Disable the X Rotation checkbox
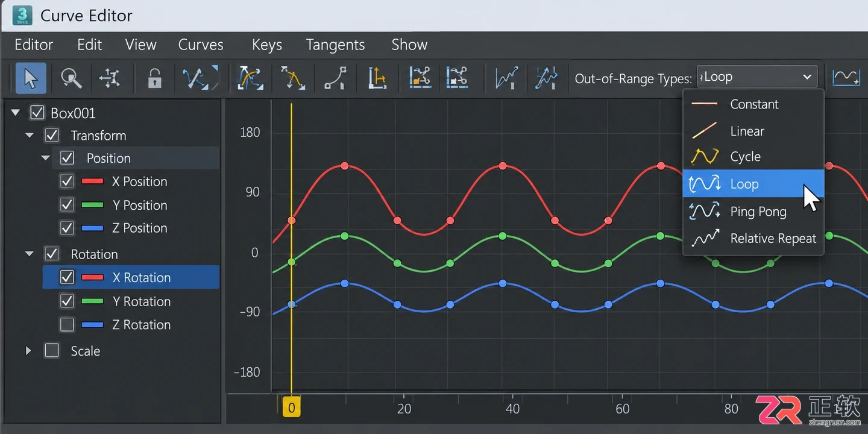Screen dimensions: 868x434 click(x=67, y=277)
